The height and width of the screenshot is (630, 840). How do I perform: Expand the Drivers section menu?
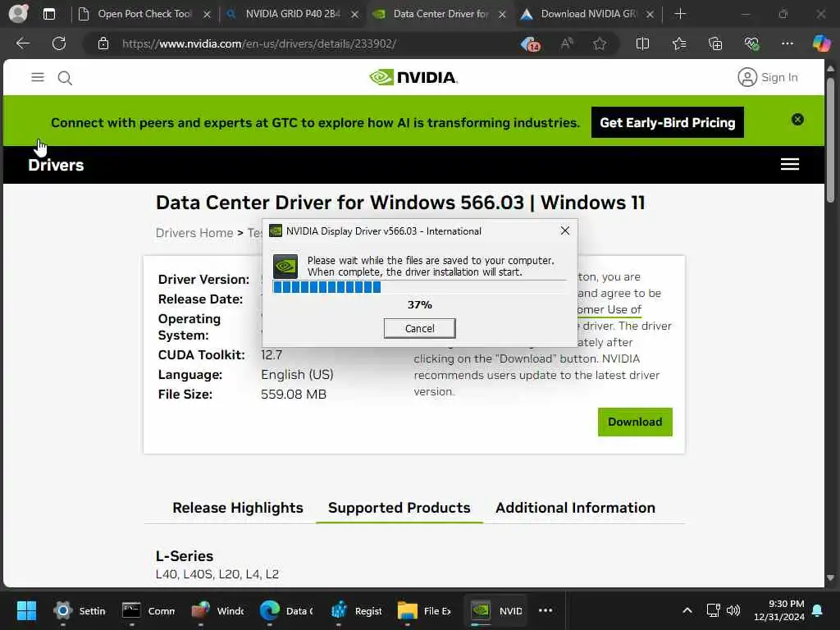pyautogui.click(x=790, y=164)
